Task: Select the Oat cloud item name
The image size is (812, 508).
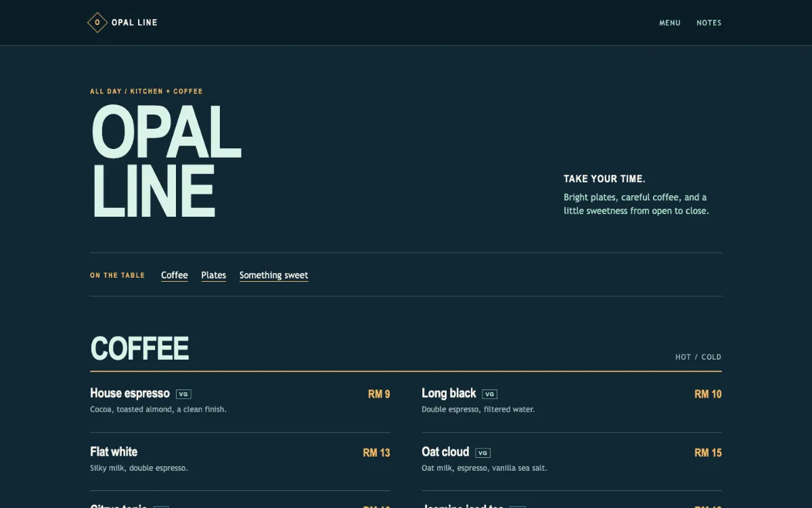Action: 445,452
